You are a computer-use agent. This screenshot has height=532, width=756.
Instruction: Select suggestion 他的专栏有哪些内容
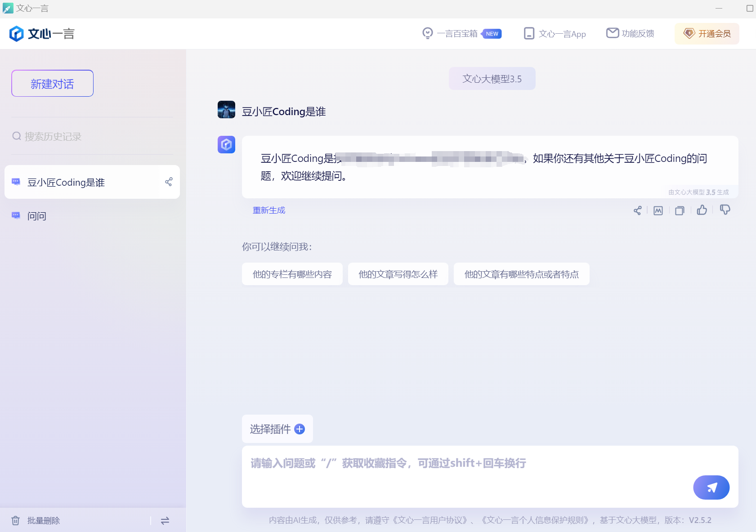pyautogui.click(x=292, y=274)
